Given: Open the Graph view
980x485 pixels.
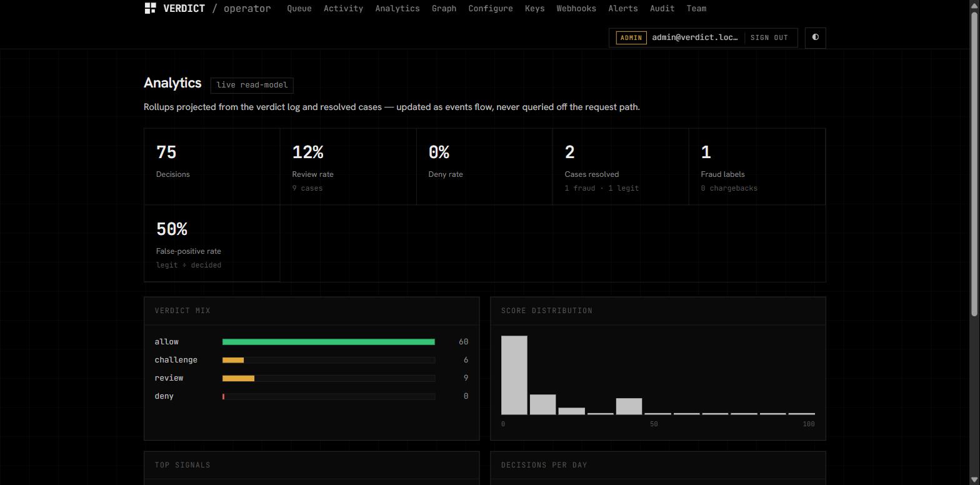Looking at the screenshot, I should click(444, 9).
